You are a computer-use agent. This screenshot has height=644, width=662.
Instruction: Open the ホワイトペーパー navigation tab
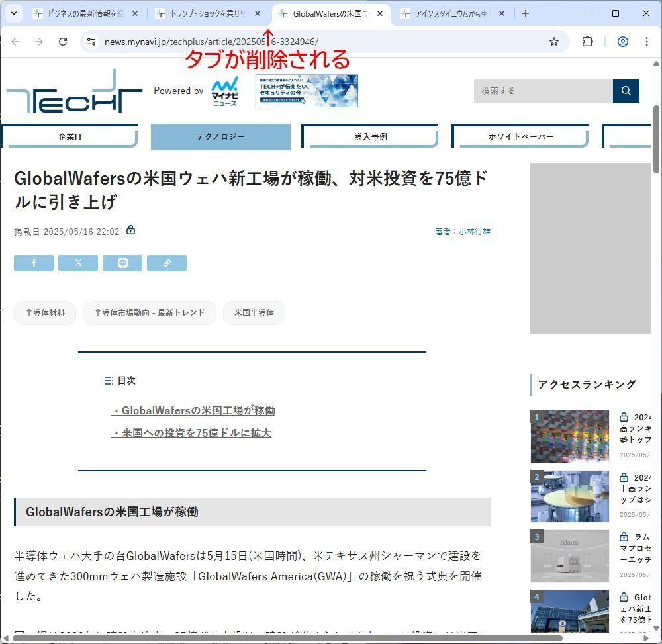[x=520, y=136]
